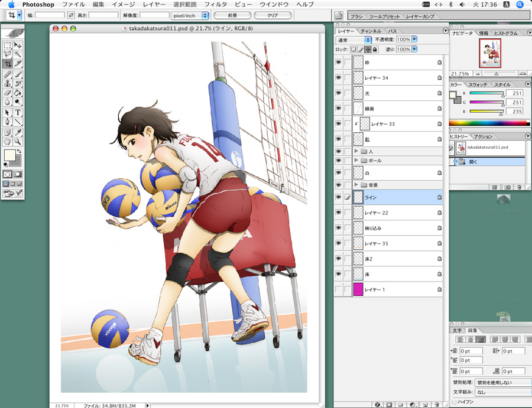Select the Path Selection arrow tool
Screen dimensions: 532x408
pos(8,113)
